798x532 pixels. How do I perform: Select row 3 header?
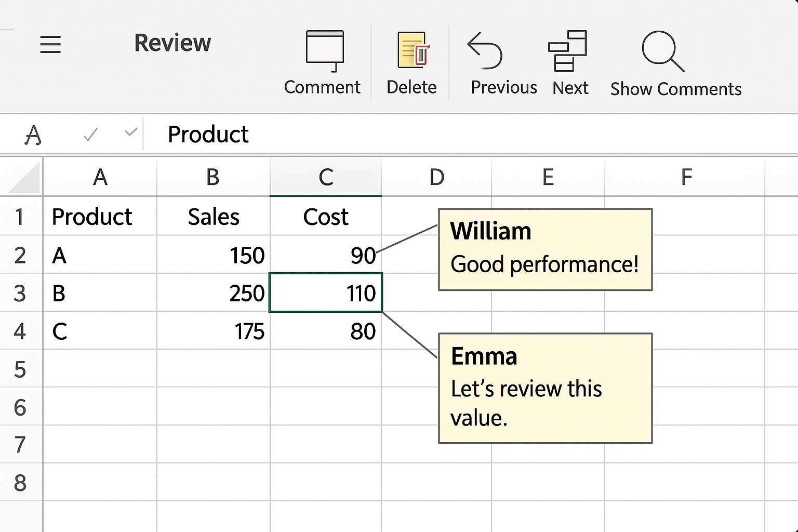tap(20, 293)
